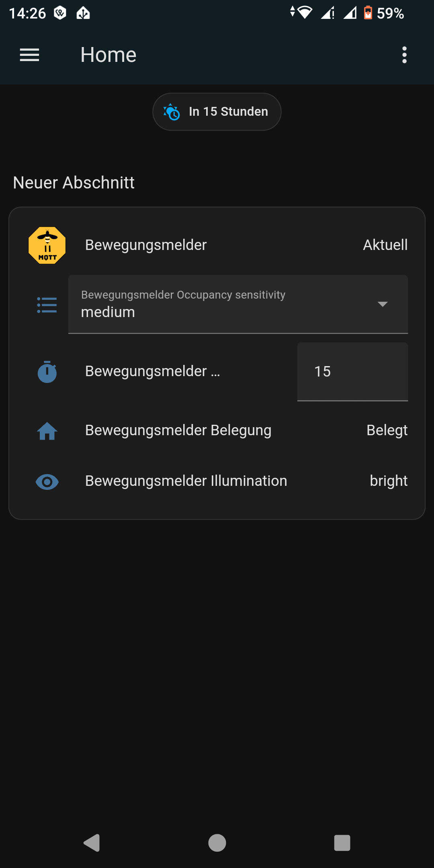Tap the list icon beside sensitivity dropdown
The image size is (434, 868).
47,305
